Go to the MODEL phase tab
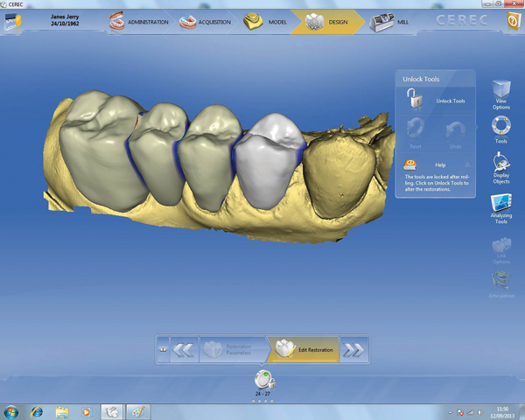The height and width of the screenshot is (420, 525). tap(267, 23)
